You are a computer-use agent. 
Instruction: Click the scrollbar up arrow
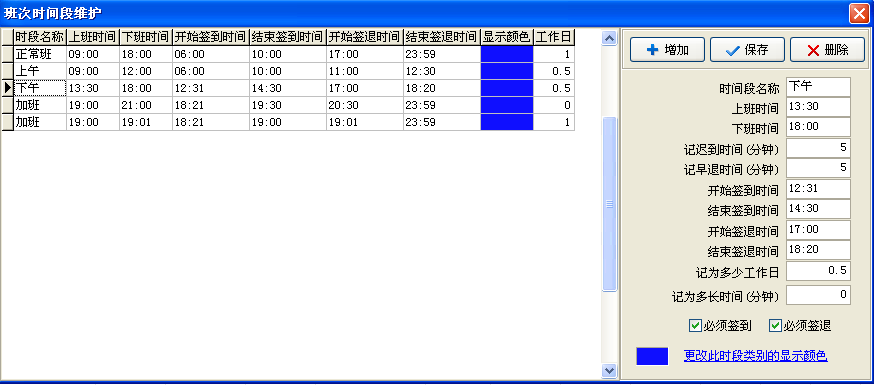tap(609, 38)
